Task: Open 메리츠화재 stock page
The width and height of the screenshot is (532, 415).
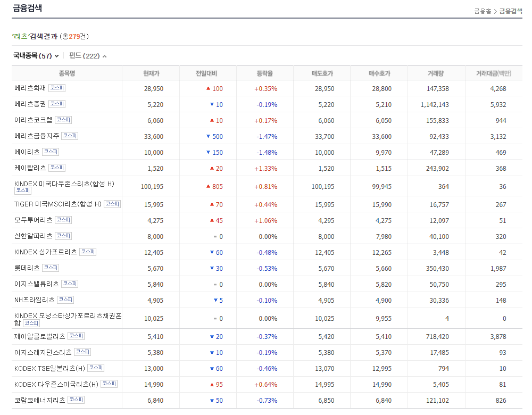Action: point(30,88)
